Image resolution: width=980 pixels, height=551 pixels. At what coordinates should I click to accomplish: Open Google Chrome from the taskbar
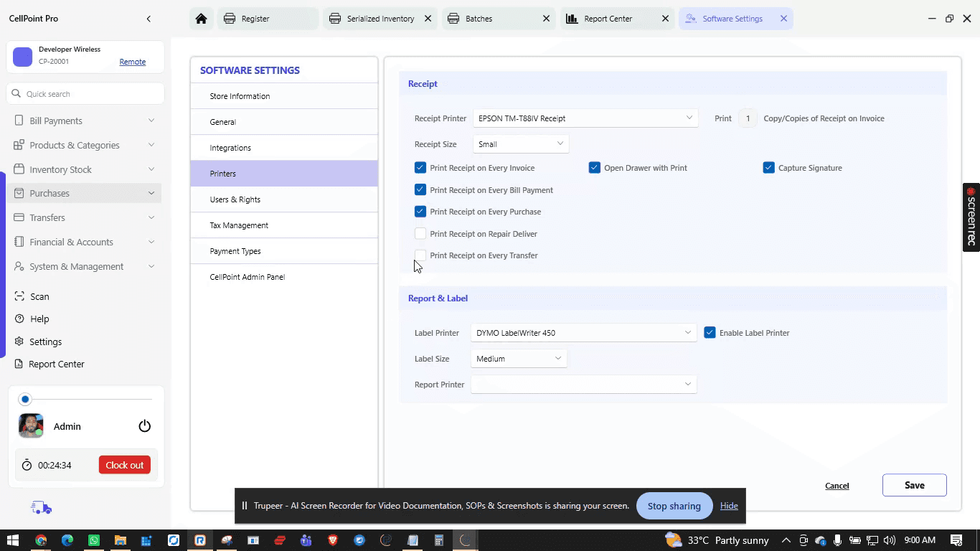pos(41,540)
